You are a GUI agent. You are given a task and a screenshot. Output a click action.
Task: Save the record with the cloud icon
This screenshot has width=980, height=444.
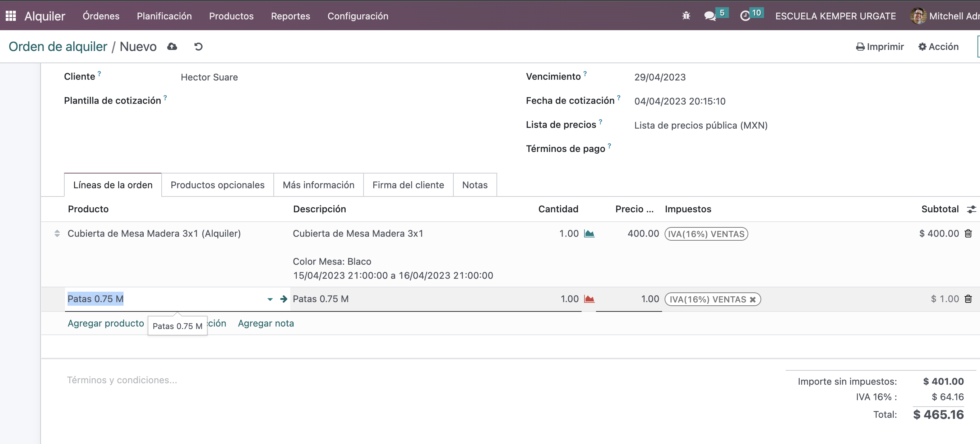coord(172,46)
